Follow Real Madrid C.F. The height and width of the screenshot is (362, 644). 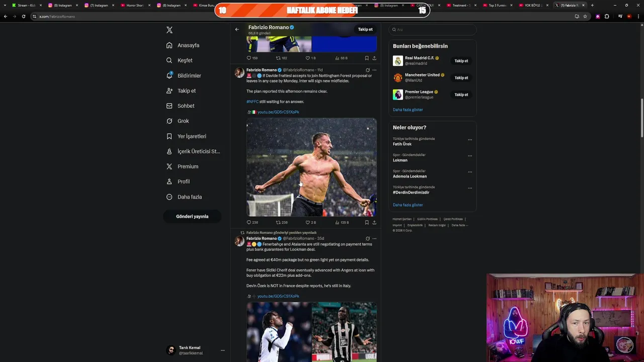[x=461, y=61]
